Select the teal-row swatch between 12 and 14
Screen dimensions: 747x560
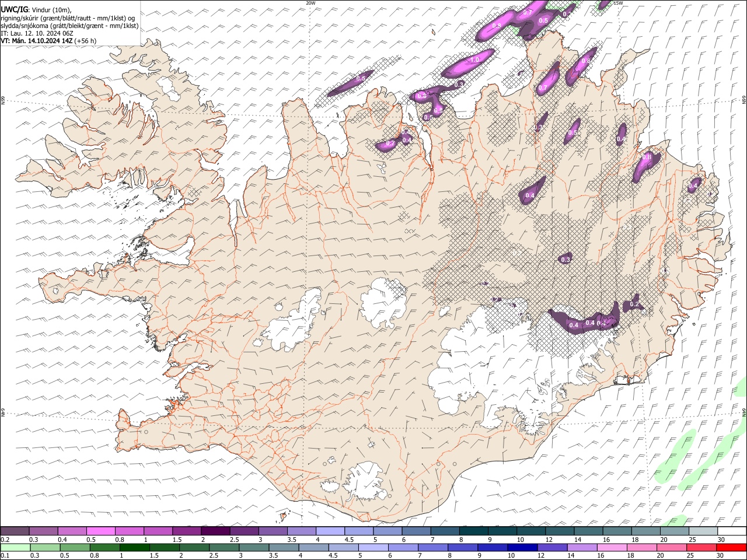559,531
